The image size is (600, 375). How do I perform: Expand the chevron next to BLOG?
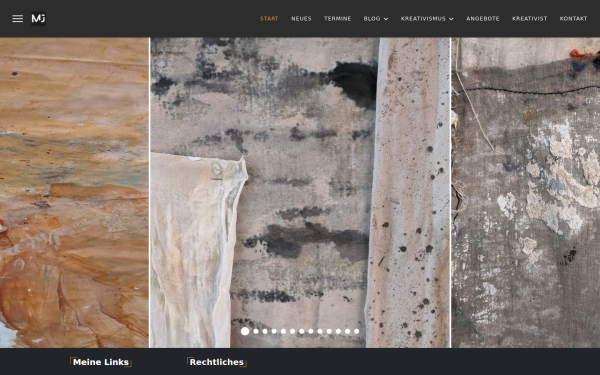pyautogui.click(x=386, y=19)
